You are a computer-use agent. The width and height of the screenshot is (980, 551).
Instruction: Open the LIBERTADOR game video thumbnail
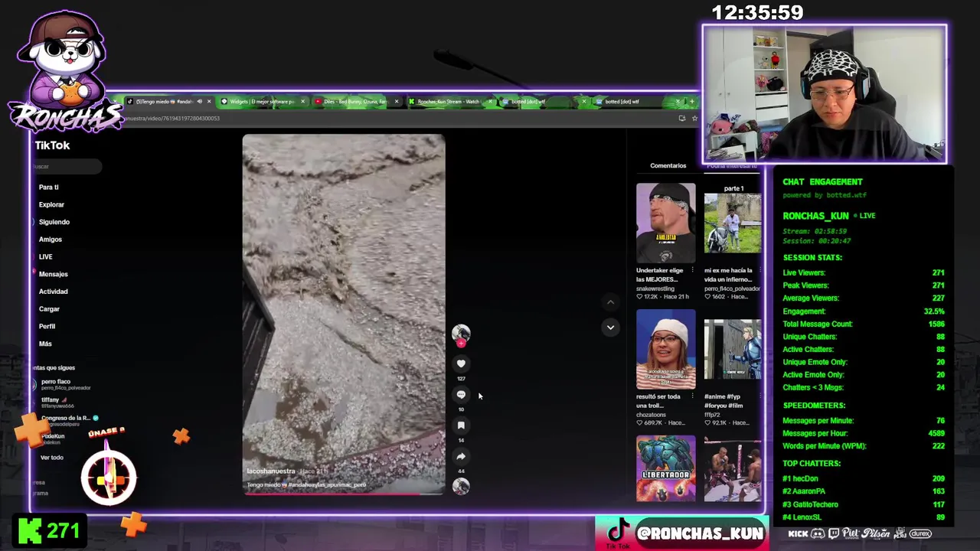666,468
